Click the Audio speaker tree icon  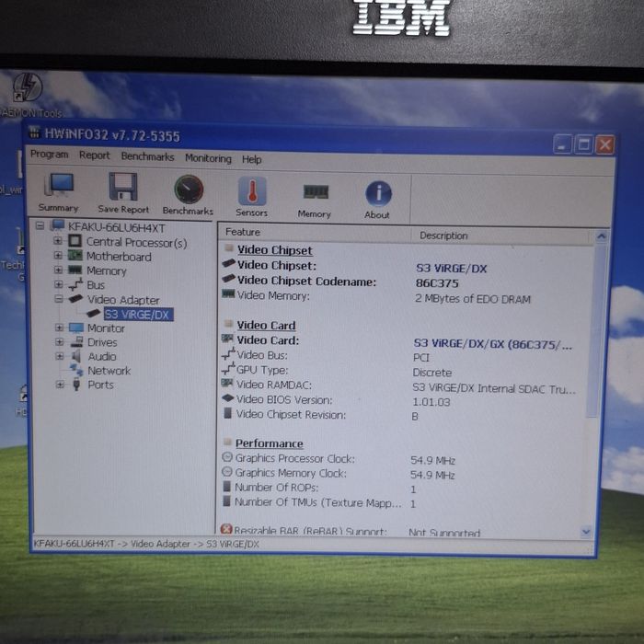pyautogui.click(x=76, y=356)
